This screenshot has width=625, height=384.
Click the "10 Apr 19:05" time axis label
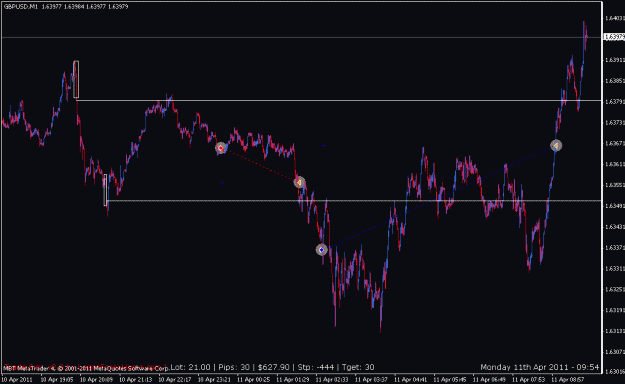(57, 379)
